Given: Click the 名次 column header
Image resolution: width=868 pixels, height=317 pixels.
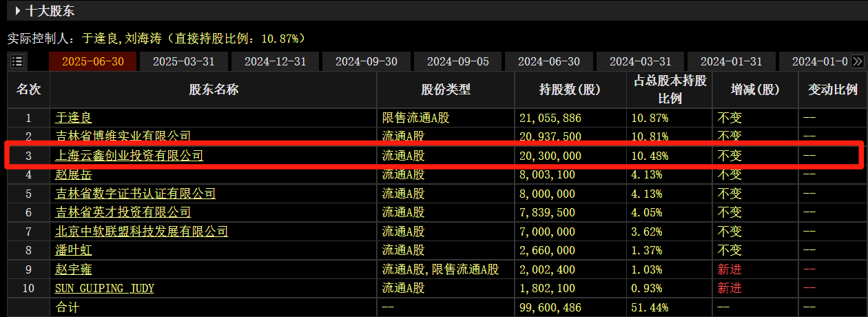Looking at the screenshot, I should point(29,90).
